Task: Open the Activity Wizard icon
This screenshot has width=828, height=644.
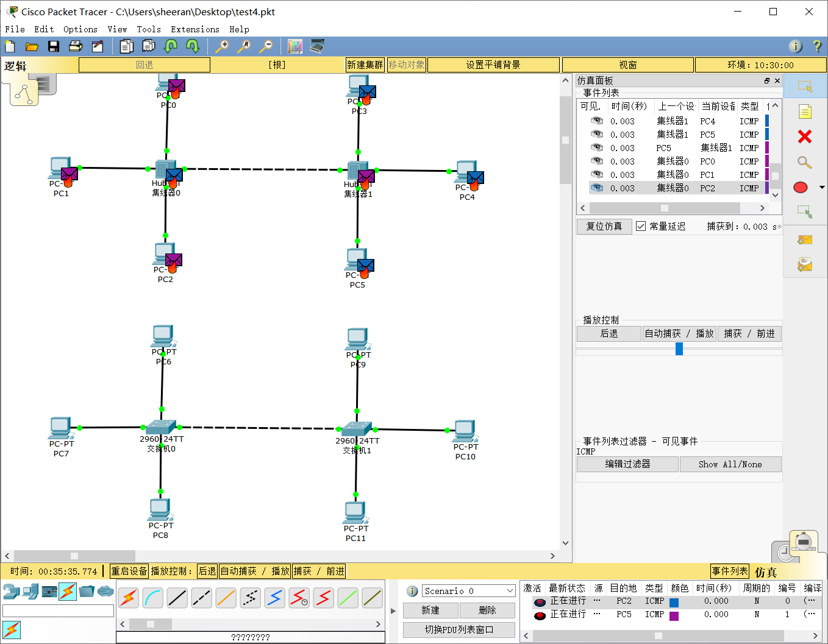Action: tap(98, 46)
